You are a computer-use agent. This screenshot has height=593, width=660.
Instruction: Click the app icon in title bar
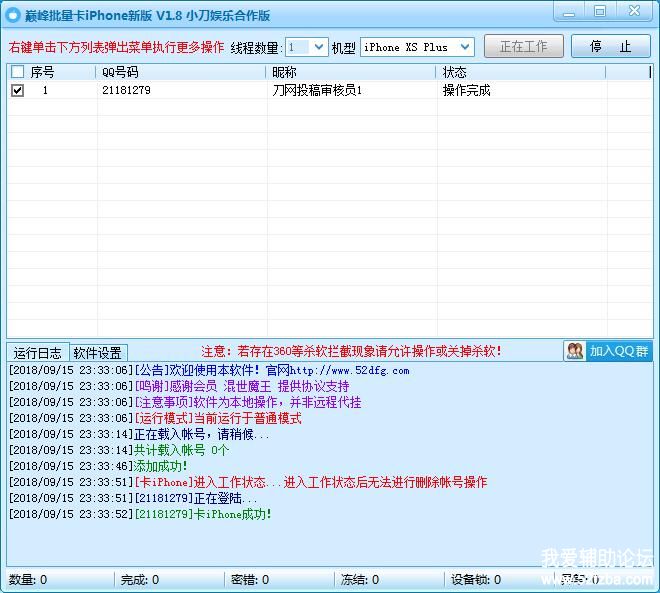tap(13, 14)
